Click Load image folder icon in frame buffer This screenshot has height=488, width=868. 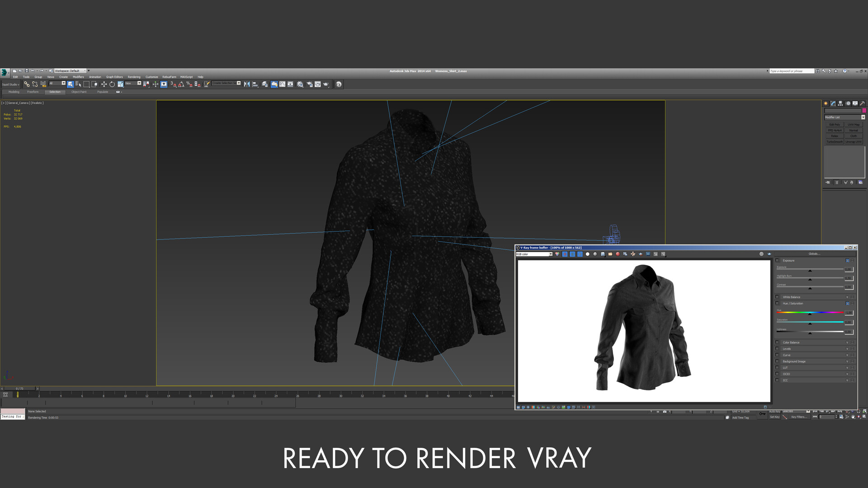610,254
